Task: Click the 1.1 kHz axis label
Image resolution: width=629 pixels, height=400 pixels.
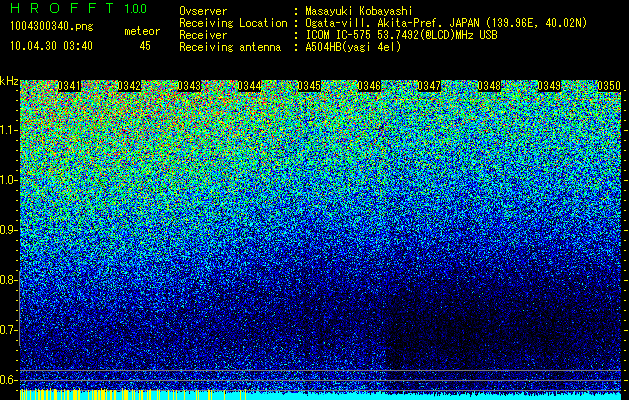Action: point(8,130)
